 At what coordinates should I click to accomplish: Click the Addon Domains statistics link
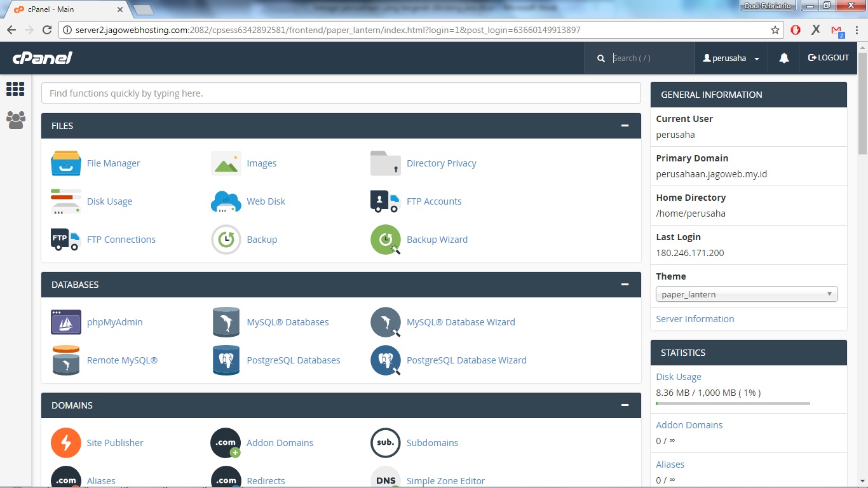pyautogui.click(x=689, y=425)
